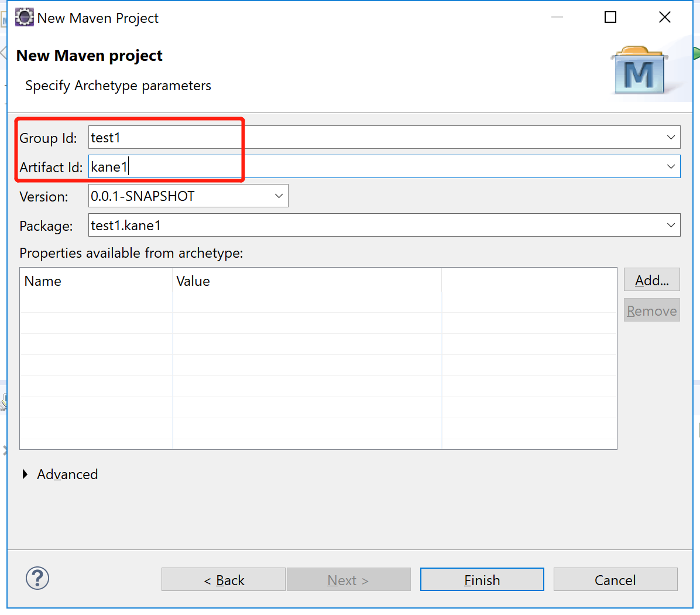
Task: Minimize the New Maven Project dialog
Action: tap(557, 18)
